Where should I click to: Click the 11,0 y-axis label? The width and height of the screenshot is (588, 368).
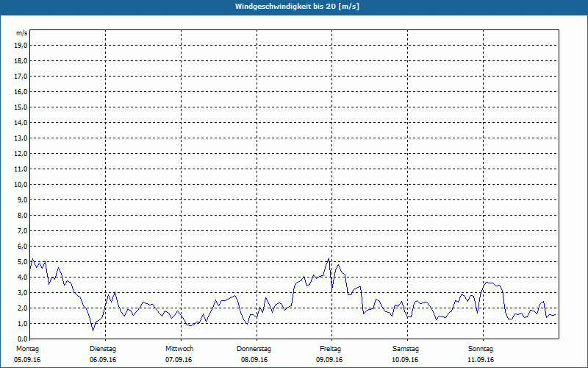(20, 169)
